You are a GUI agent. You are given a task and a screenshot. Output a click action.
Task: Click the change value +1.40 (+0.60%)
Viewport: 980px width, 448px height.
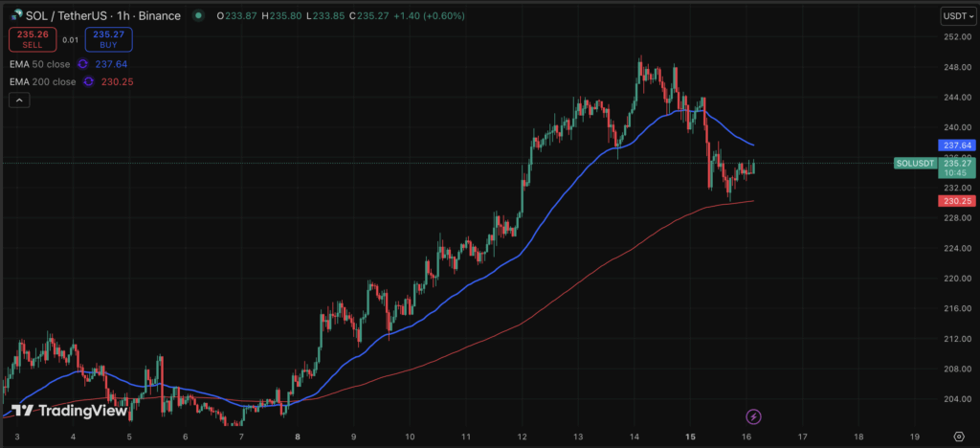(430, 15)
